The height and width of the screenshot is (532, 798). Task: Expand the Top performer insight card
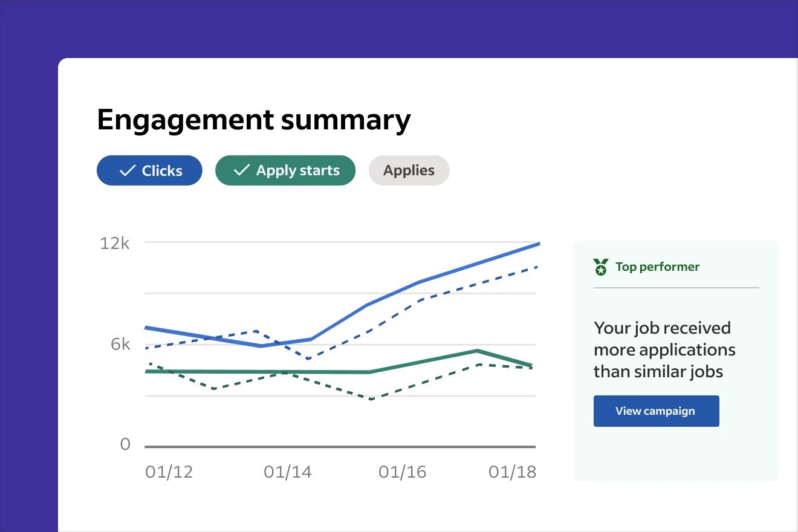675,360
